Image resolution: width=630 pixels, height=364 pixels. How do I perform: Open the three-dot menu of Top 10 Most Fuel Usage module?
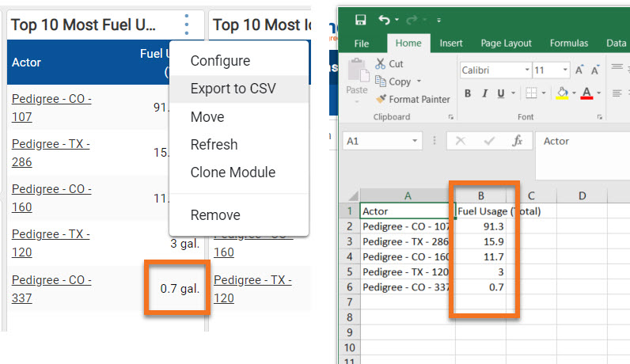tap(187, 25)
